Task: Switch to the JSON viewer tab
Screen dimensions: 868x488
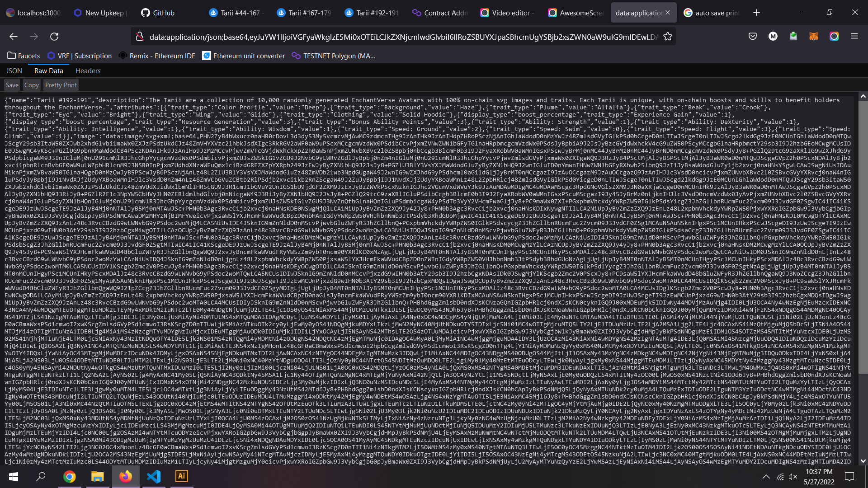Action: coord(14,71)
